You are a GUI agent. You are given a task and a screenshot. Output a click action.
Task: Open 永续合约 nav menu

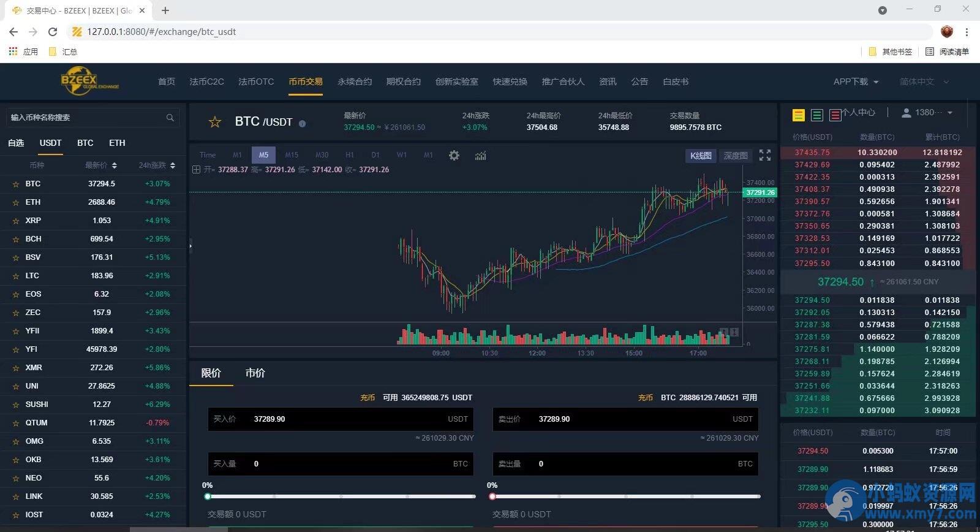[355, 82]
